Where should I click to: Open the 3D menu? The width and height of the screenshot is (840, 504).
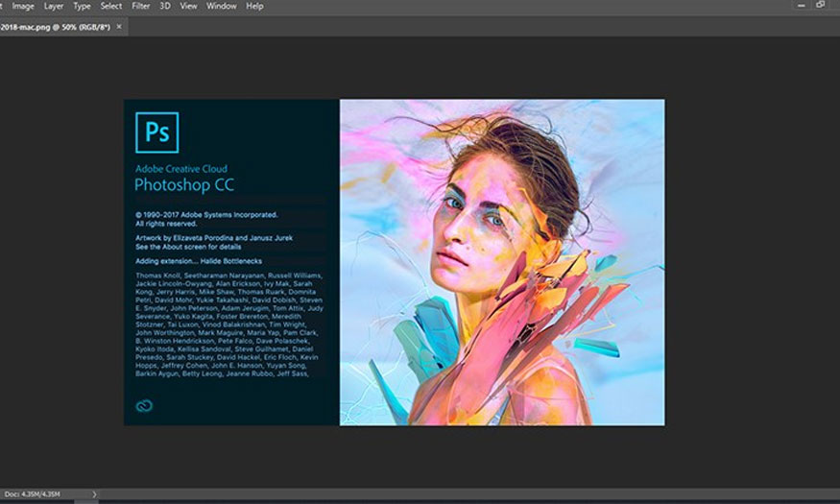pyautogui.click(x=165, y=7)
